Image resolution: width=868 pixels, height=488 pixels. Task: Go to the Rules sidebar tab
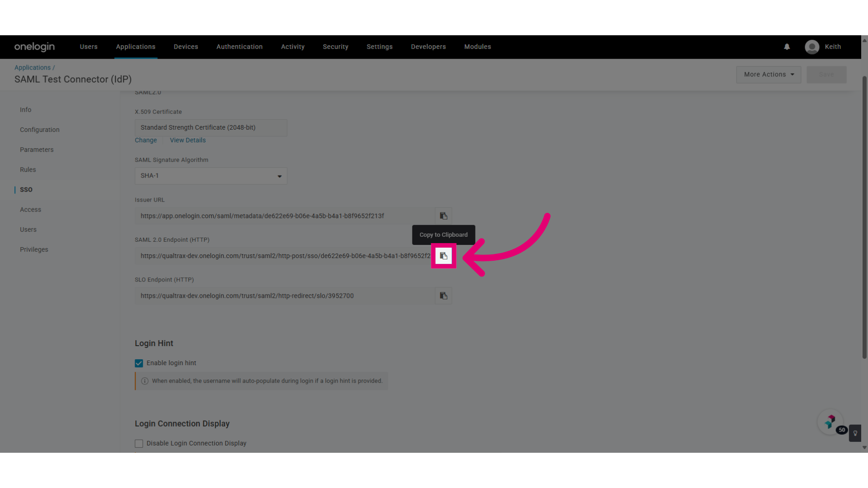28,170
